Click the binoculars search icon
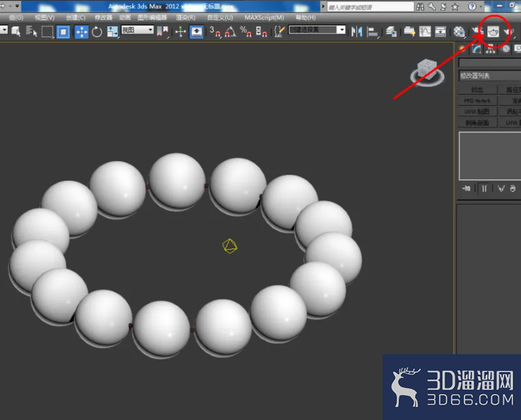This screenshot has width=521, height=420. 420,7
